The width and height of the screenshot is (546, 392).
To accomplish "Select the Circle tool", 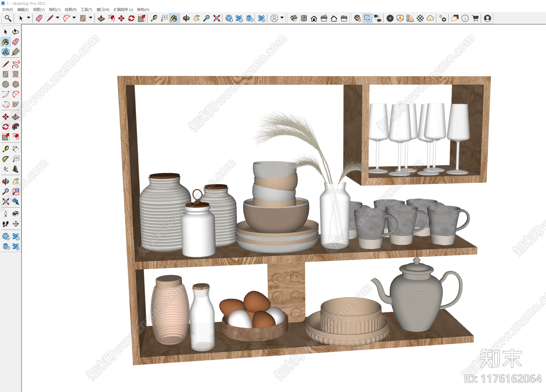I will coord(5,84).
